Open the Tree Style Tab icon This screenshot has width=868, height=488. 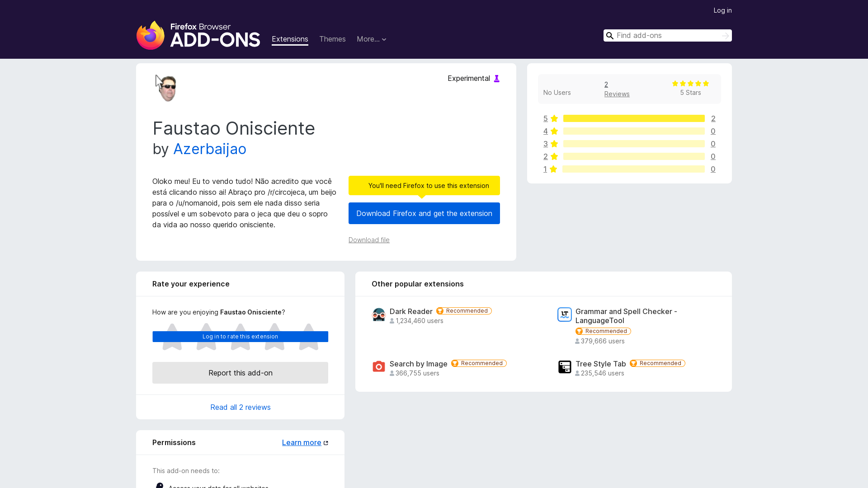[x=564, y=366]
